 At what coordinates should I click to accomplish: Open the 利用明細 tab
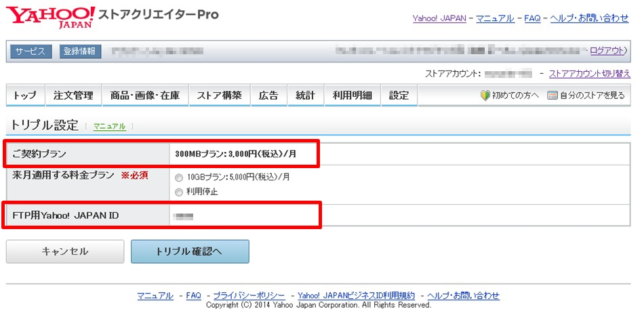pyautogui.click(x=352, y=96)
